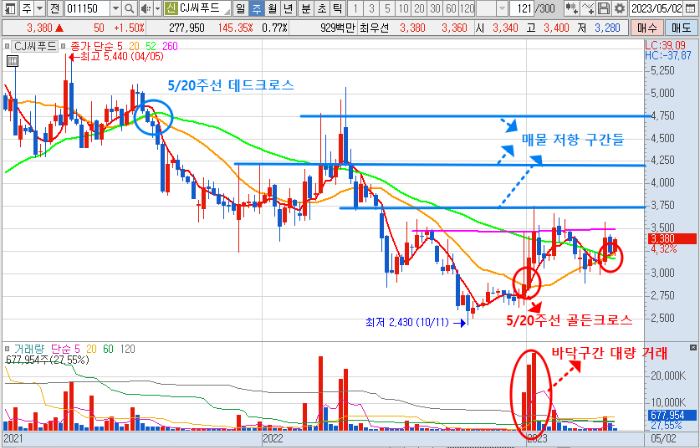Select the 주 weekly period tab
Screen dimensions: 700x448
pyautogui.click(x=256, y=8)
